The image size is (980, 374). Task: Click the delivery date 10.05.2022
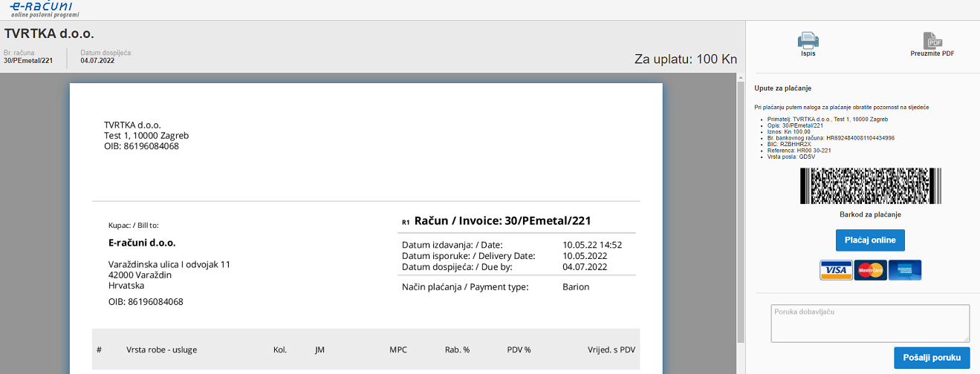(x=585, y=256)
